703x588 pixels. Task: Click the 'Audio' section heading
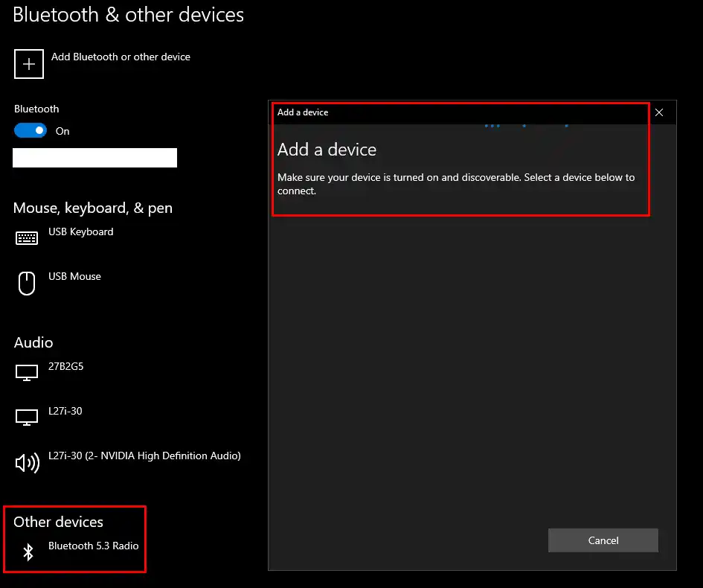33,342
